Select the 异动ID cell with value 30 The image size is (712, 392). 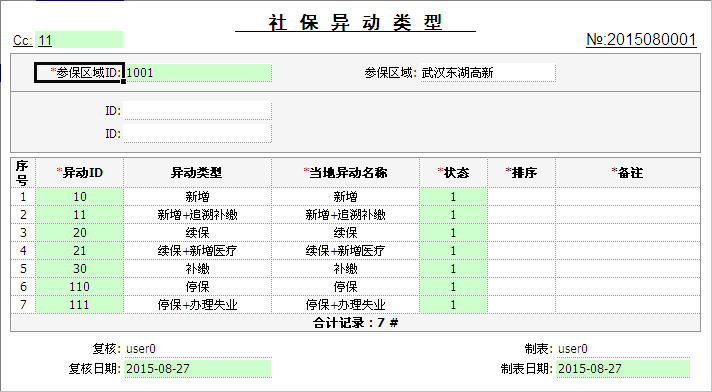[79, 268]
